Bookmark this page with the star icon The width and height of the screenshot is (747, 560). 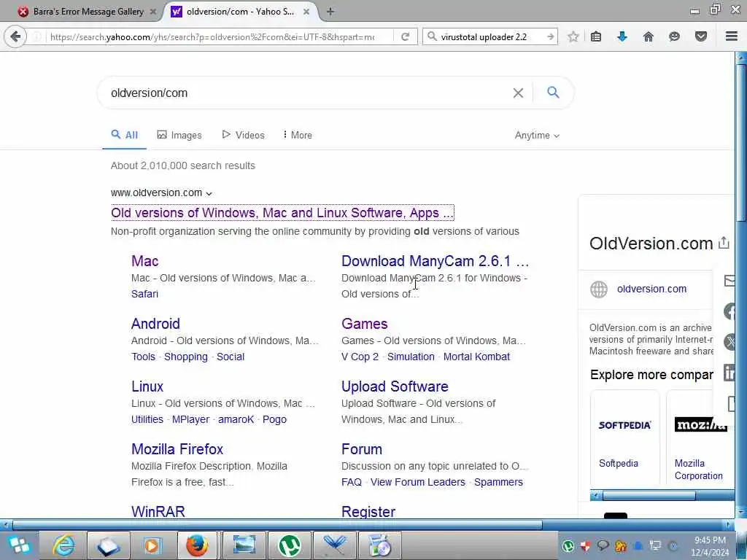pyautogui.click(x=573, y=36)
